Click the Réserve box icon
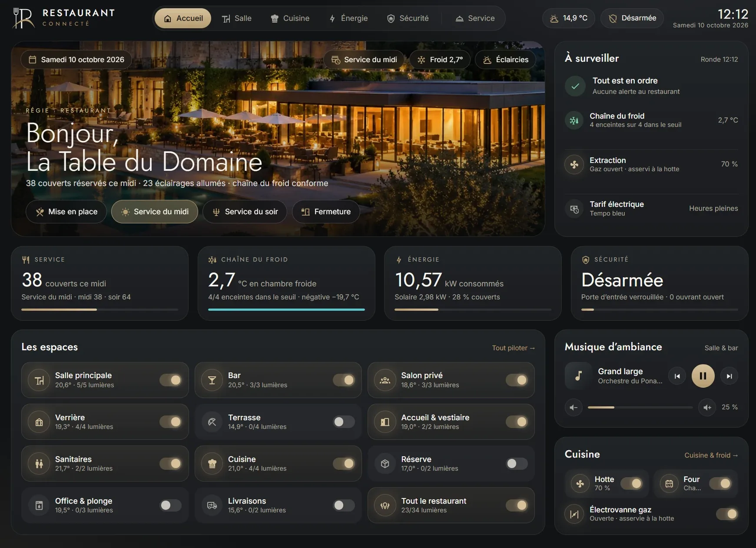Image resolution: width=756 pixels, height=548 pixels. 385,464
